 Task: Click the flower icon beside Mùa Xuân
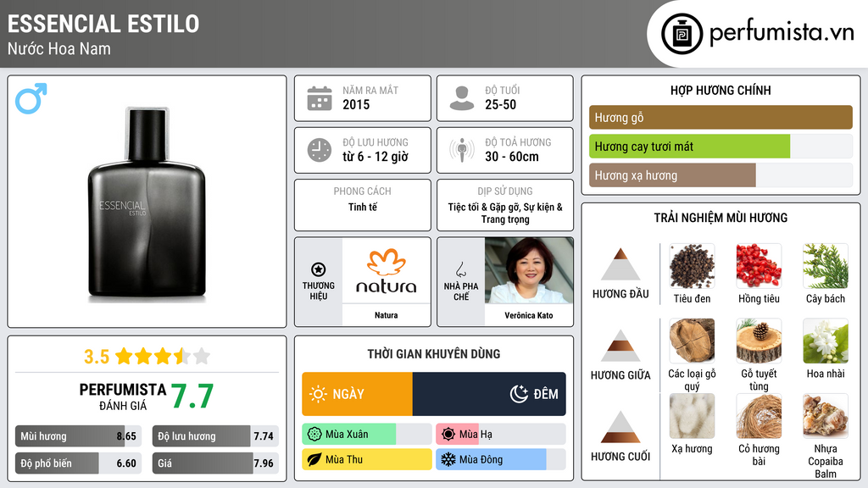(314, 435)
